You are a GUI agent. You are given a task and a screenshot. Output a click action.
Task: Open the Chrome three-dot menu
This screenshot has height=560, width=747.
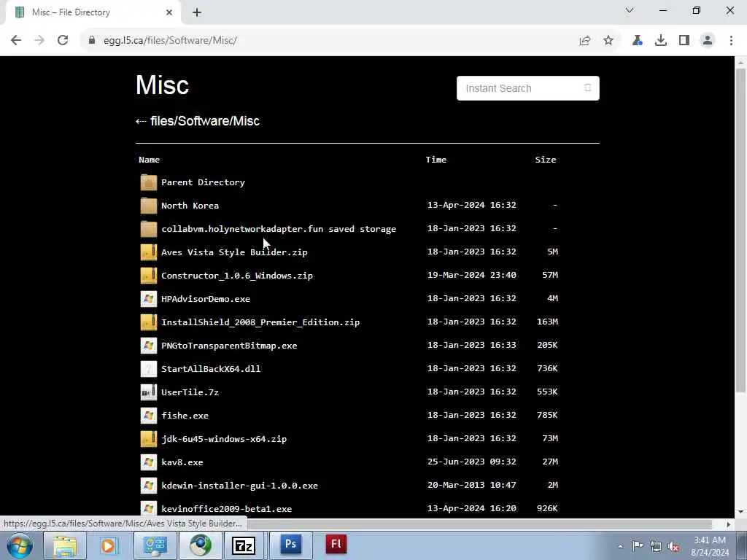coord(731,41)
